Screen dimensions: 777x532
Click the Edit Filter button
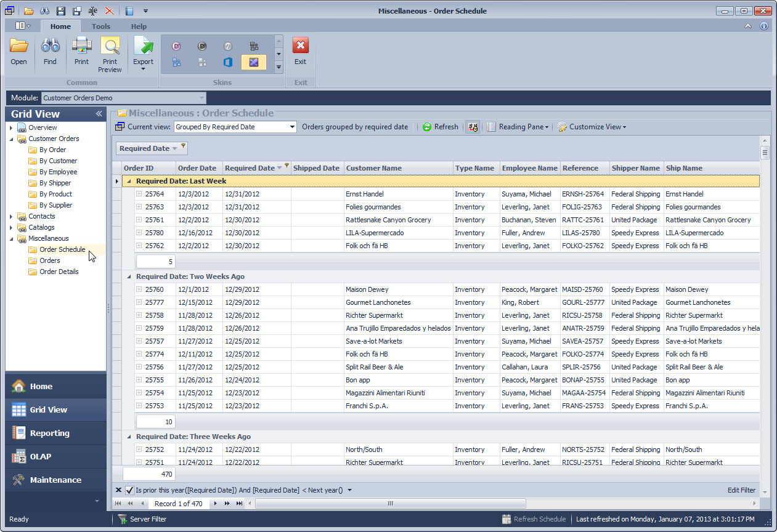click(741, 490)
